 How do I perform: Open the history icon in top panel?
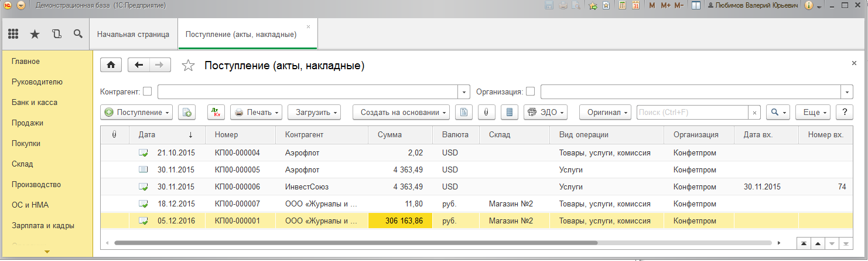point(56,34)
